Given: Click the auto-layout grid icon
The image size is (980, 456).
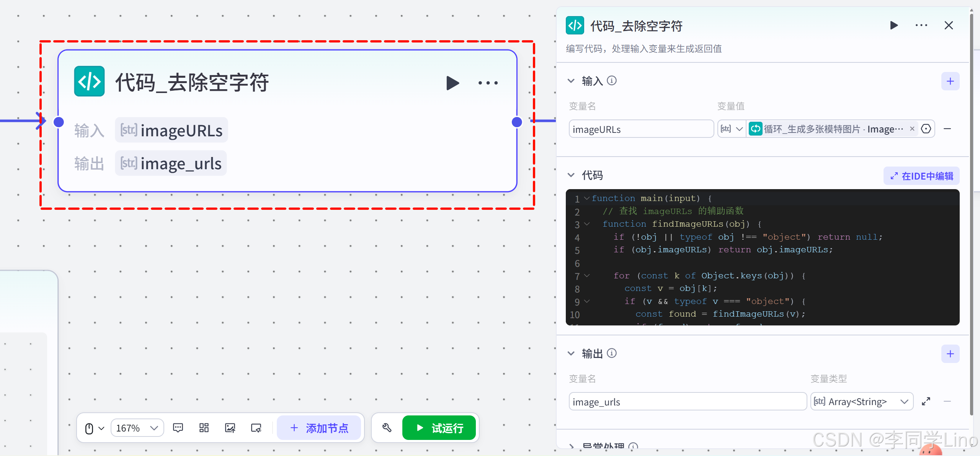Looking at the screenshot, I should coord(204,428).
